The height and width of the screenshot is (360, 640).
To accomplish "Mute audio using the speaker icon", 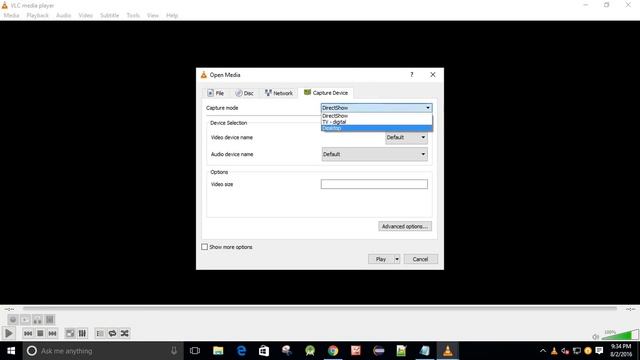I will tap(596, 336).
